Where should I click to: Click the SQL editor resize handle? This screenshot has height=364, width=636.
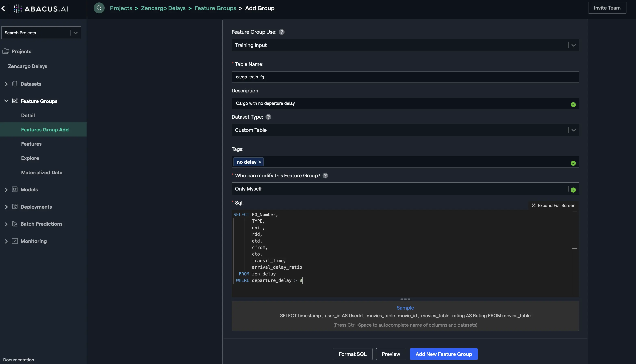[405, 299]
